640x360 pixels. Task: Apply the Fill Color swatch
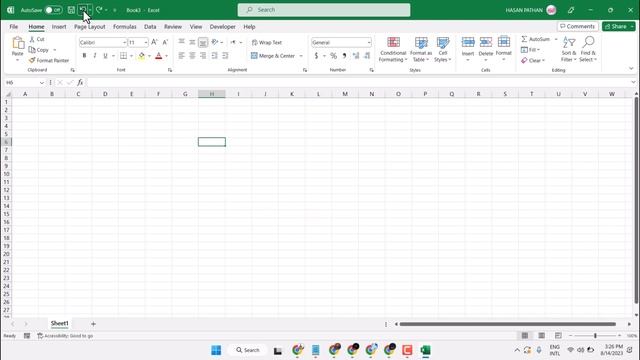coord(141,56)
